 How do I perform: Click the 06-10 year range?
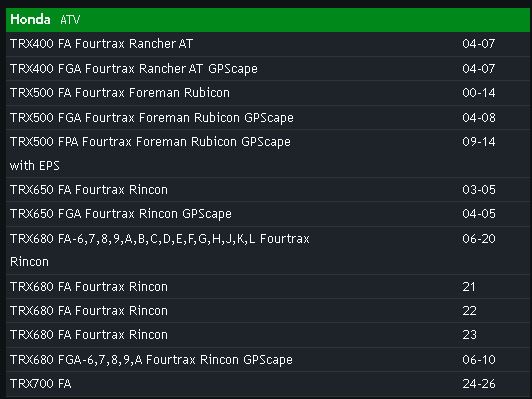(x=479, y=360)
